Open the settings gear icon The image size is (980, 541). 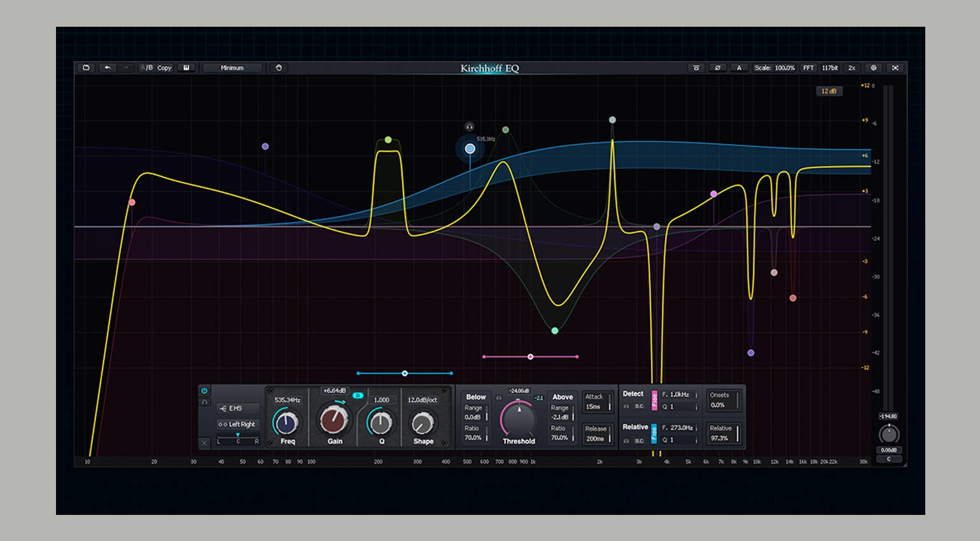pos(874,67)
